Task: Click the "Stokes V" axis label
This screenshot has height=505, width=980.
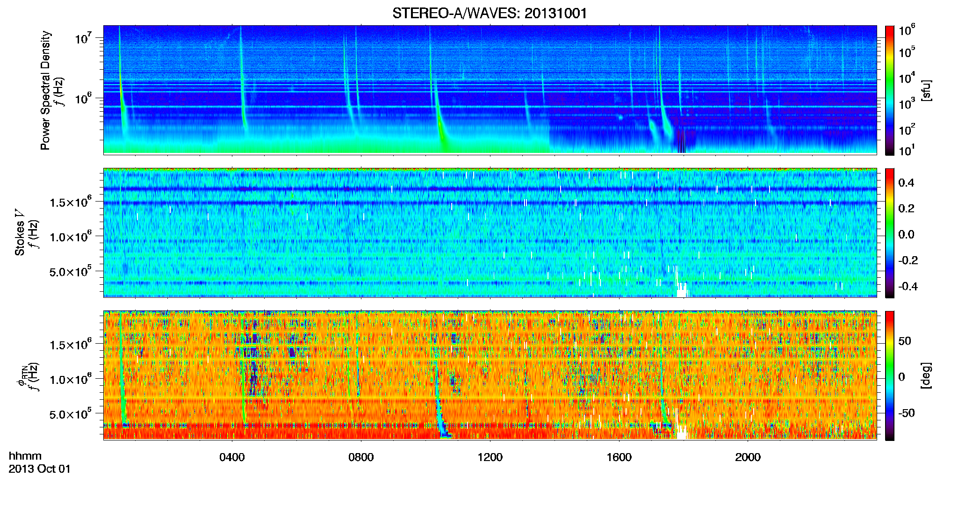Action: click(20, 232)
